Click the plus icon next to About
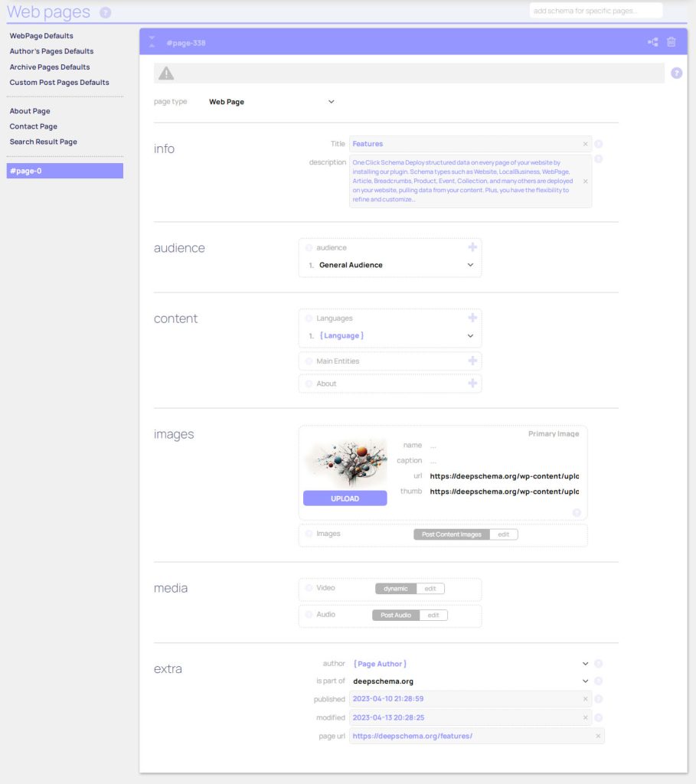This screenshot has width=696, height=784. pos(472,383)
